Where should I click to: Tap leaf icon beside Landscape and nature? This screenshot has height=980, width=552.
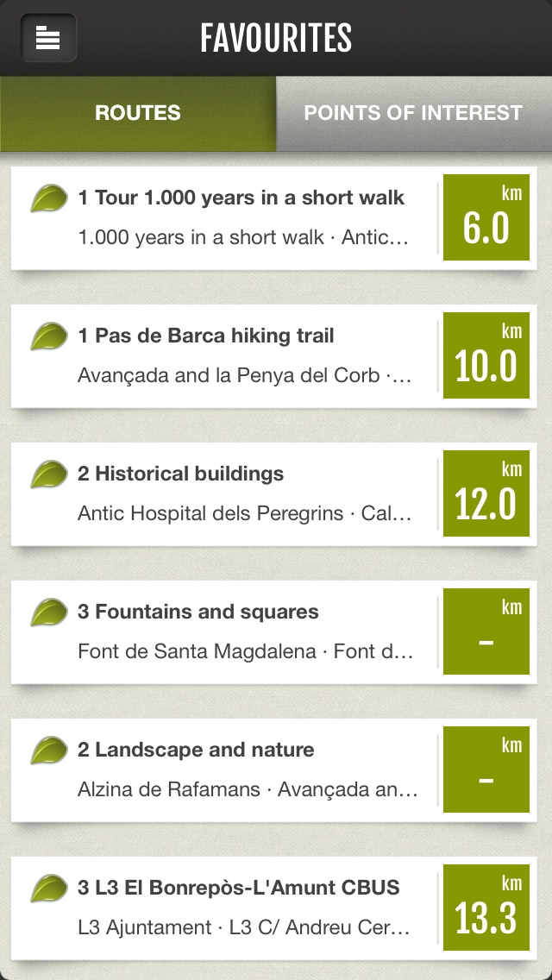click(x=49, y=751)
